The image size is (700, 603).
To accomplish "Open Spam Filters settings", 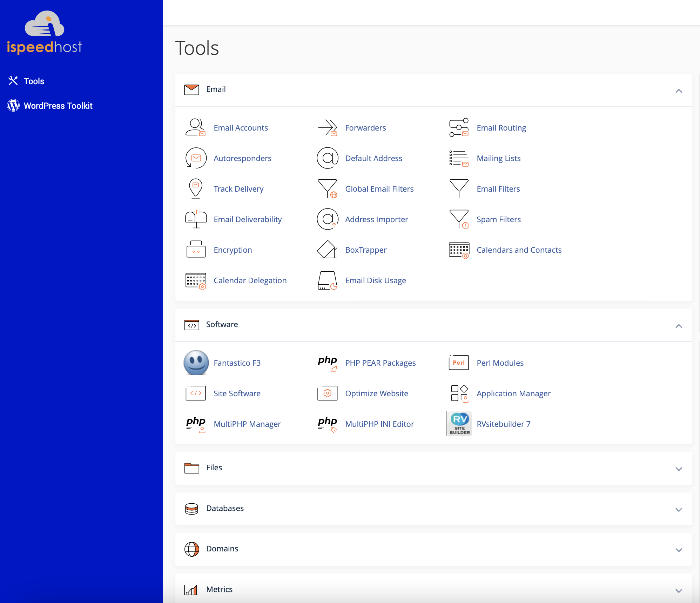I will click(498, 219).
